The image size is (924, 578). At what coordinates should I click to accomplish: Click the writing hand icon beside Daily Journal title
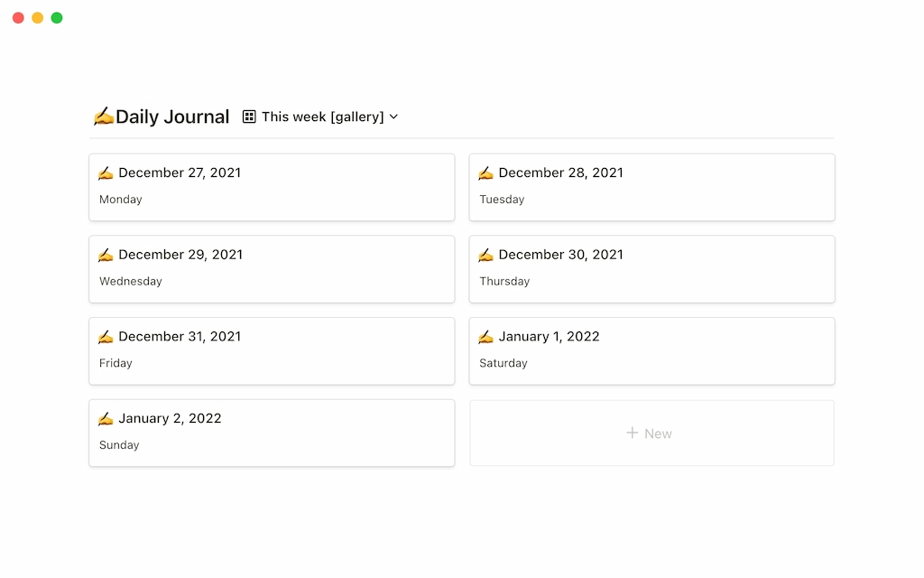(105, 116)
